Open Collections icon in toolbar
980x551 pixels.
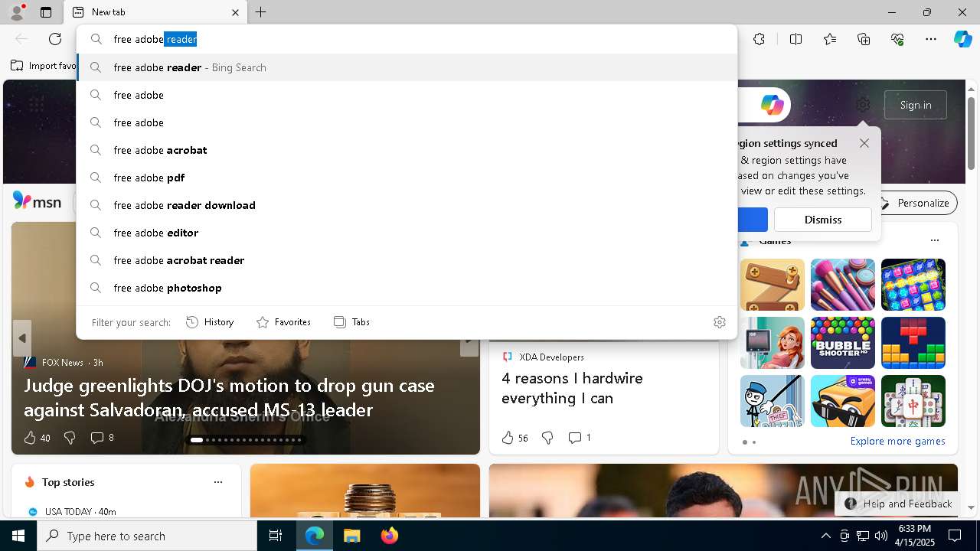tap(864, 39)
